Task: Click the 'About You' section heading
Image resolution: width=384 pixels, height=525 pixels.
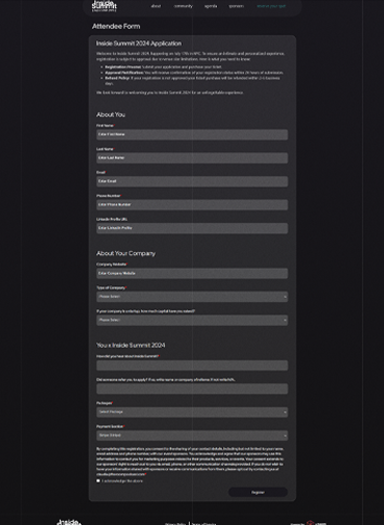Action: [111, 115]
